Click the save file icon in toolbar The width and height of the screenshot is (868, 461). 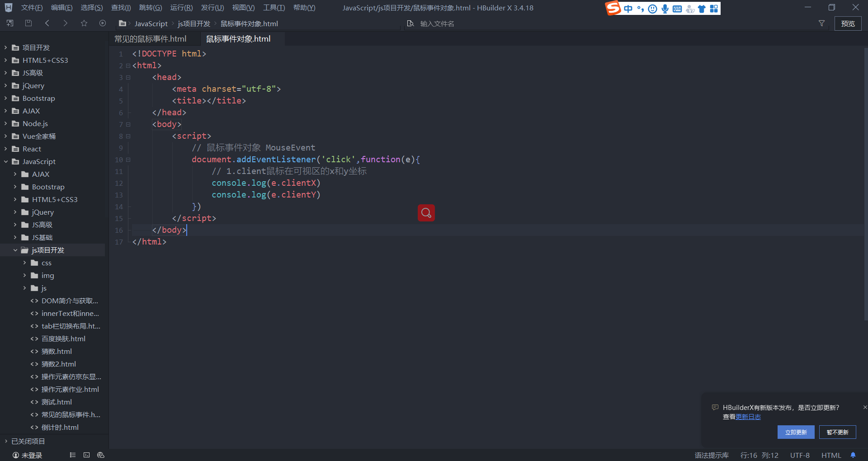pos(28,23)
